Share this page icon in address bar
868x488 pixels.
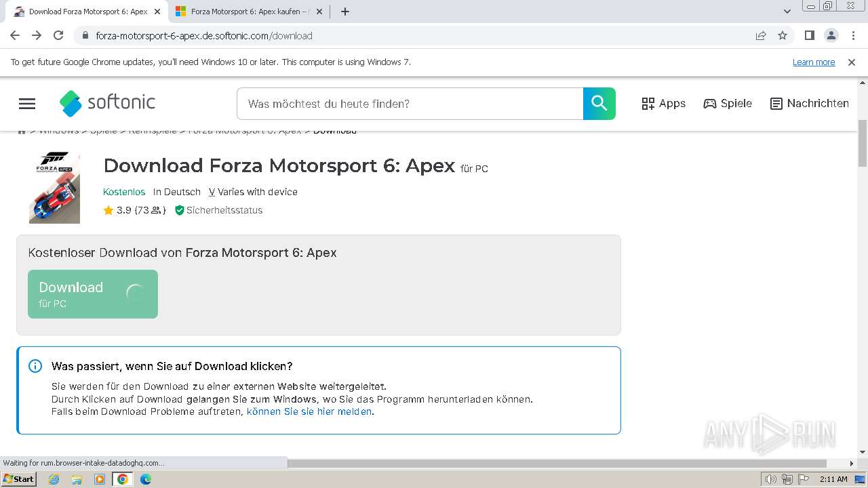click(x=761, y=36)
